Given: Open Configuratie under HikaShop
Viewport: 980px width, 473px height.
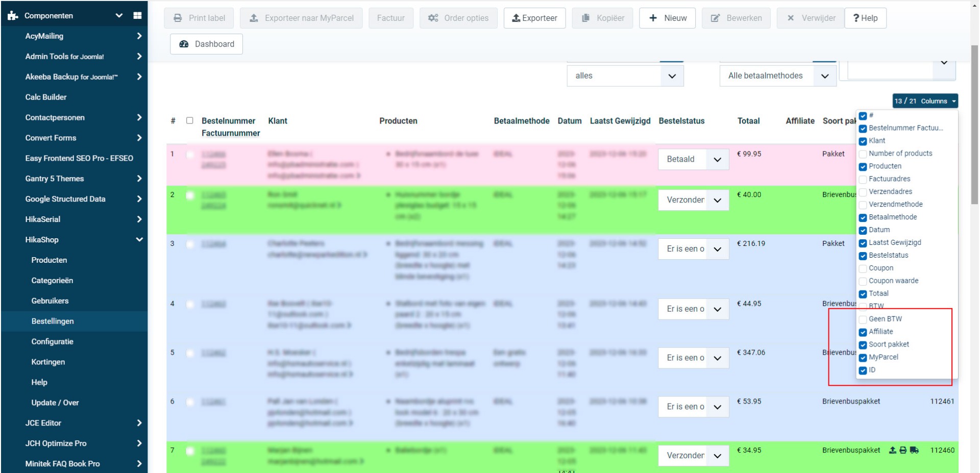Looking at the screenshot, I should pyautogui.click(x=53, y=341).
